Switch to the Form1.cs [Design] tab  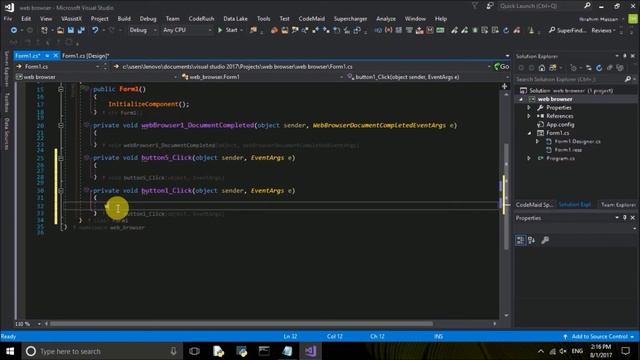(86, 56)
